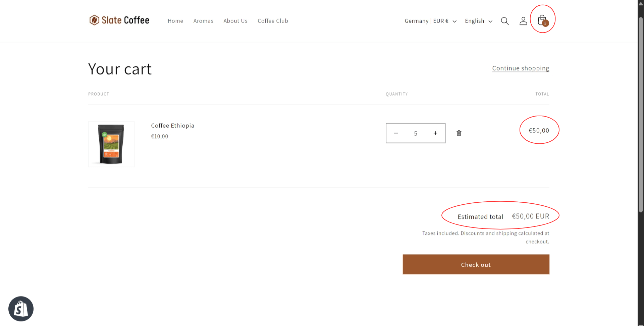
Task: Decrease quantity with the minus button
Action: (x=396, y=133)
